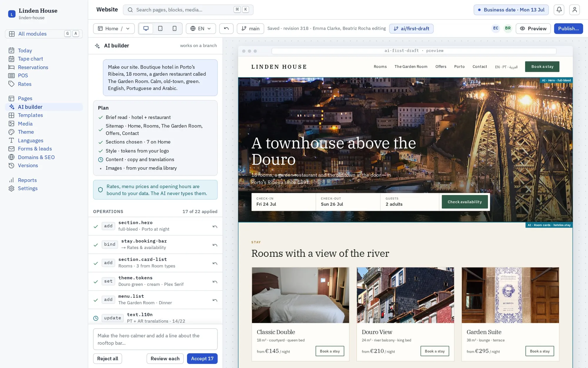Click Business date Mon 13 Jul chip
The height and width of the screenshot is (368, 588).
[511, 10]
